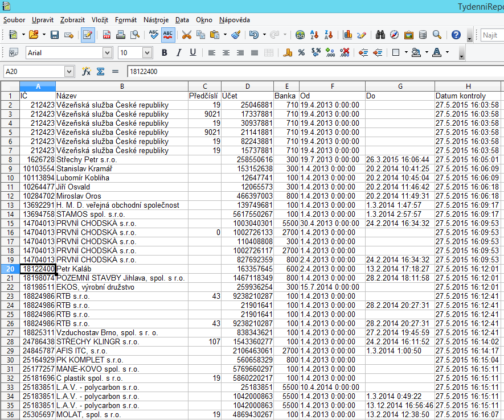Click the New spreadsheet icon
Image resolution: width=504 pixels, height=420 pixels.
tap(13, 34)
